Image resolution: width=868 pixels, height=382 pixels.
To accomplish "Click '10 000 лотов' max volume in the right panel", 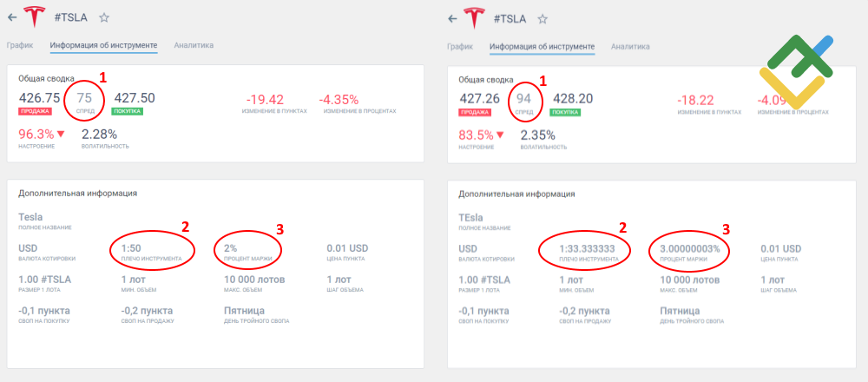I will pyautogui.click(x=692, y=280).
